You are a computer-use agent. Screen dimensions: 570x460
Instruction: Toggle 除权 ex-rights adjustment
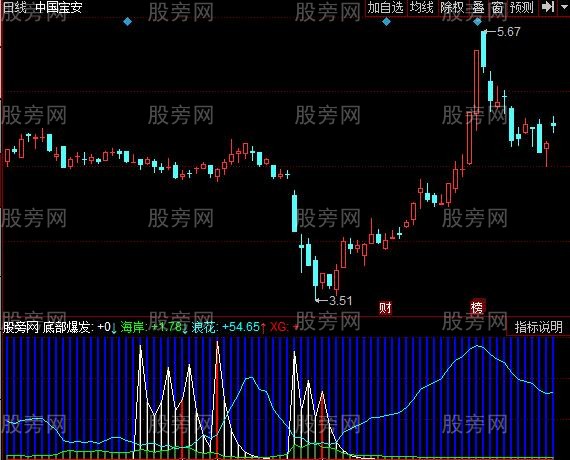coord(452,7)
